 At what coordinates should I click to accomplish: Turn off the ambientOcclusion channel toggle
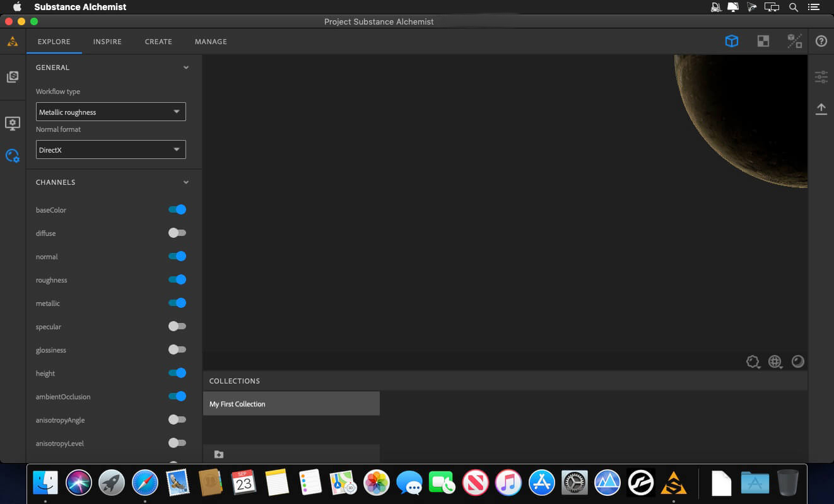coord(177,396)
